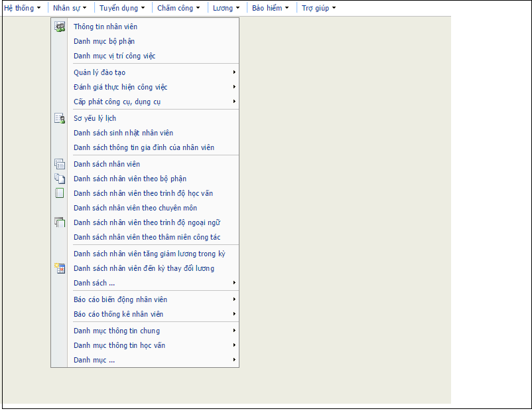Click the Trợ giúp help menu

[318, 8]
